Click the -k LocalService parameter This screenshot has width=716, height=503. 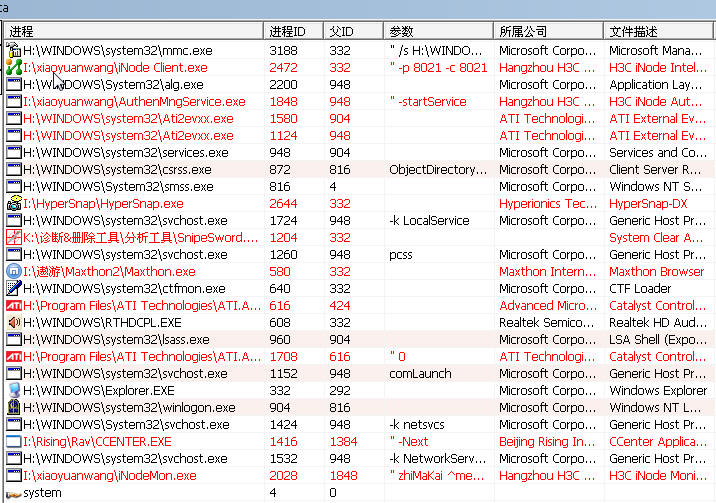(429, 220)
